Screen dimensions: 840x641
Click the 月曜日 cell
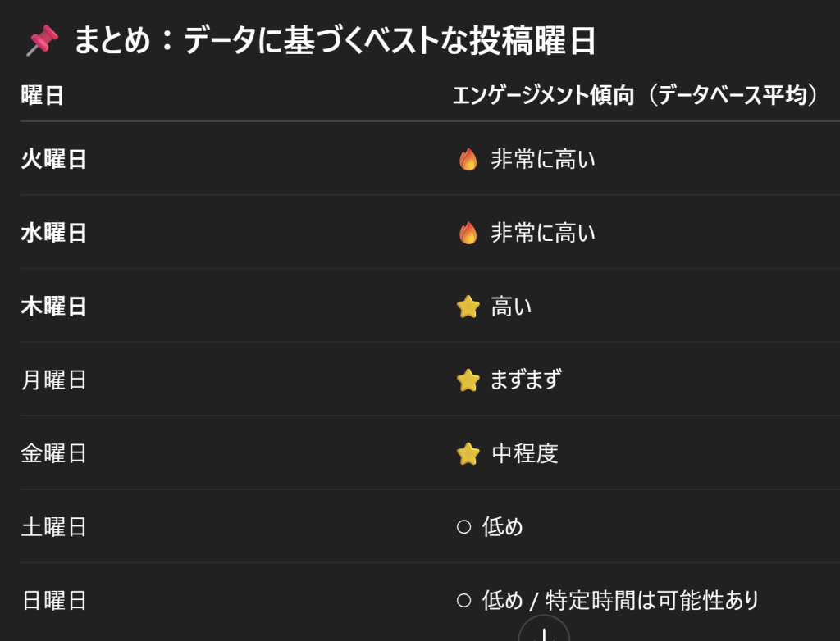[x=54, y=380]
